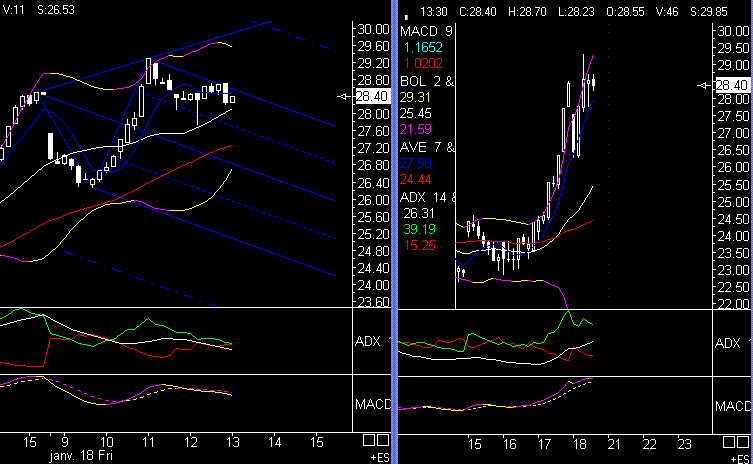Click the red ADX value 15.25
This screenshot has width=753, height=464.
tap(419, 245)
